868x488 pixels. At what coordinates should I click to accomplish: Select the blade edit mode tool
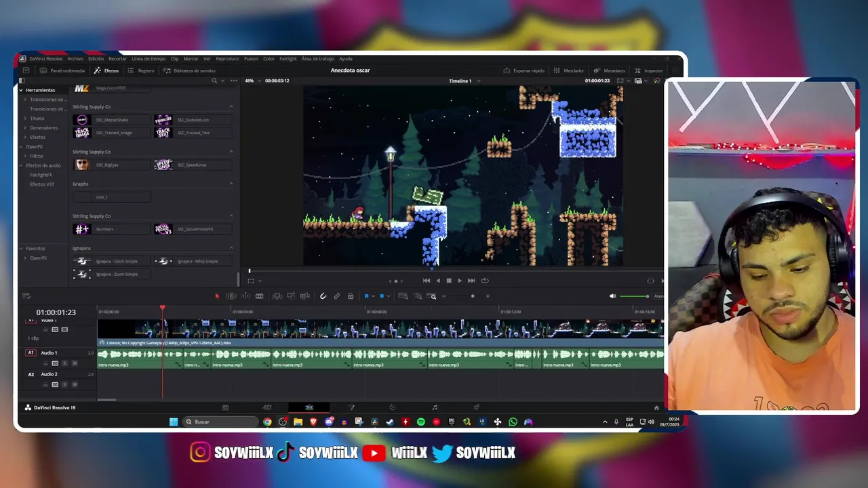point(259,296)
